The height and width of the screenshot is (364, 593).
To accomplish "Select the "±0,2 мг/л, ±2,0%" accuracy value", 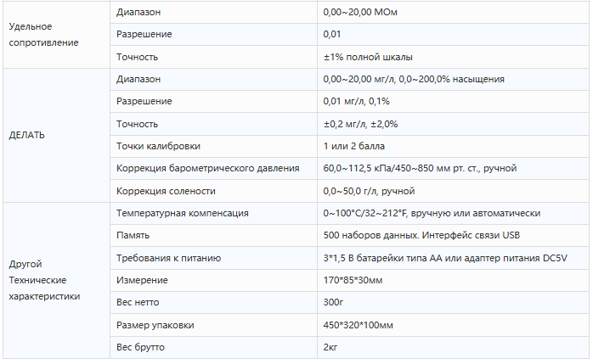I will point(360,124).
